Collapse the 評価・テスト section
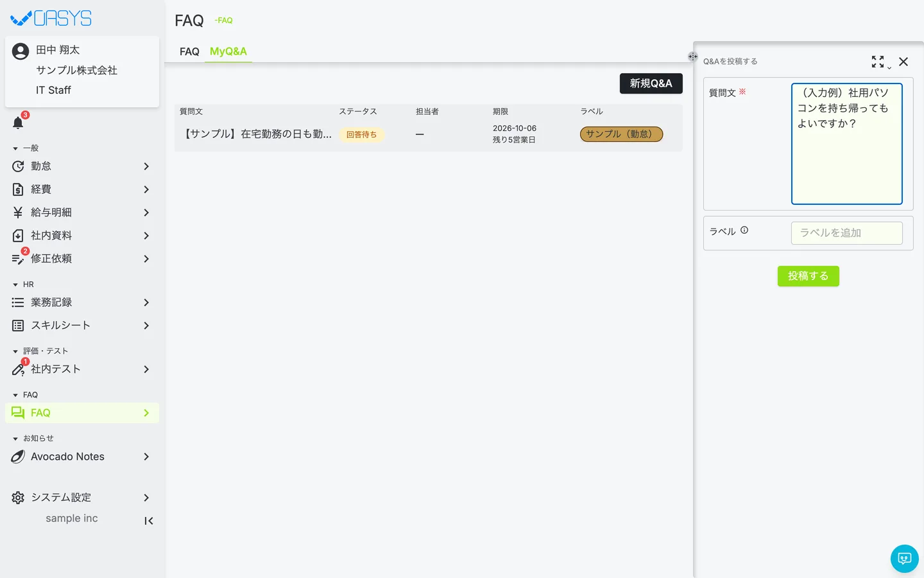Viewport: 924px width, 578px height. (15, 351)
